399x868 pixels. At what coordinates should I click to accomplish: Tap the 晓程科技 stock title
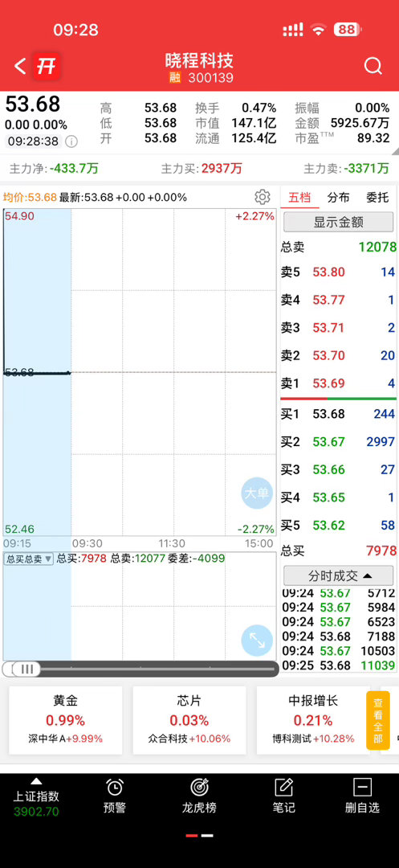[x=199, y=60]
